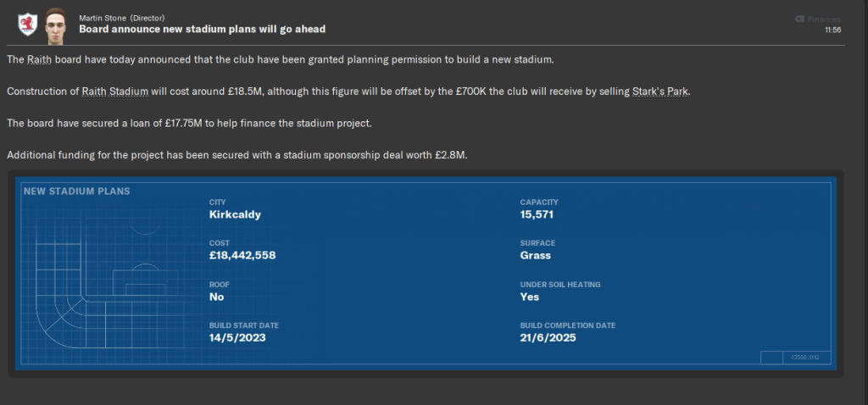Image resolution: width=868 pixels, height=405 pixels.
Task: Click the stadium plans news headline
Action: pos(202,29)
